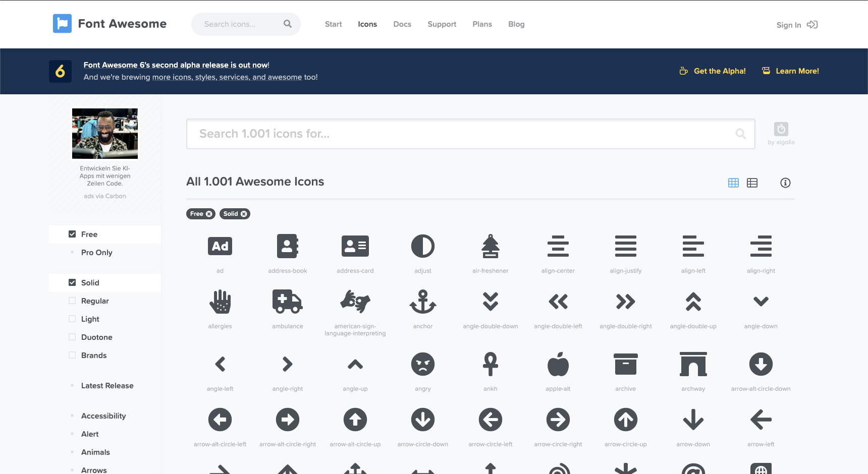
Task: Select the arrow-alt-circle-left icon
Action: [x=220, y=420]
